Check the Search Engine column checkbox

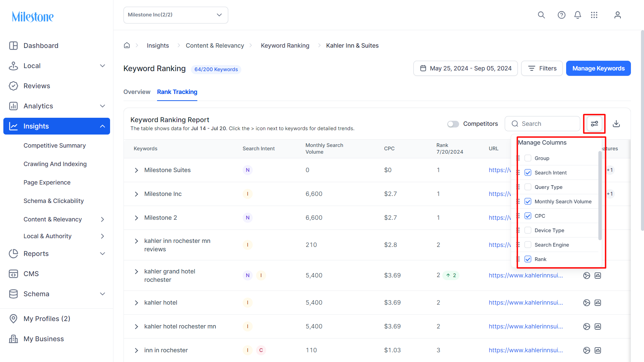point(528,245)
